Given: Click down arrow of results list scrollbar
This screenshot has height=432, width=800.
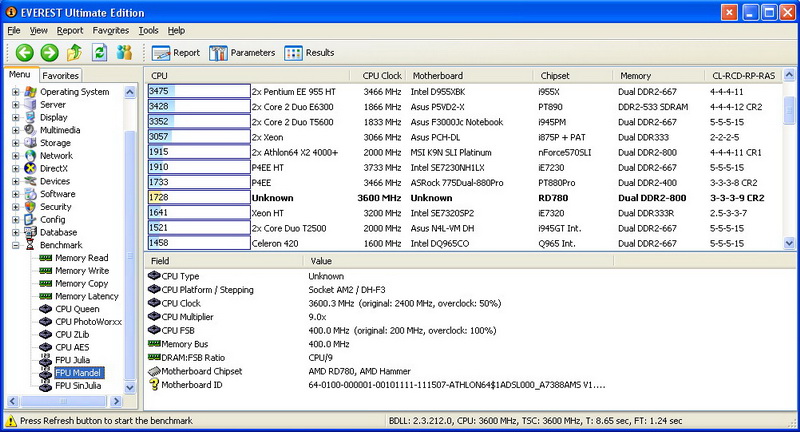Looking at the screenshot, I should [x=789, y=244].
